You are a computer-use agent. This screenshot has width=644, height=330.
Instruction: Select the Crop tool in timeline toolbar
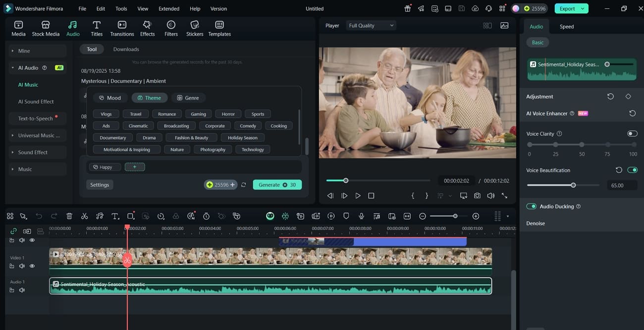pos(131,216)
